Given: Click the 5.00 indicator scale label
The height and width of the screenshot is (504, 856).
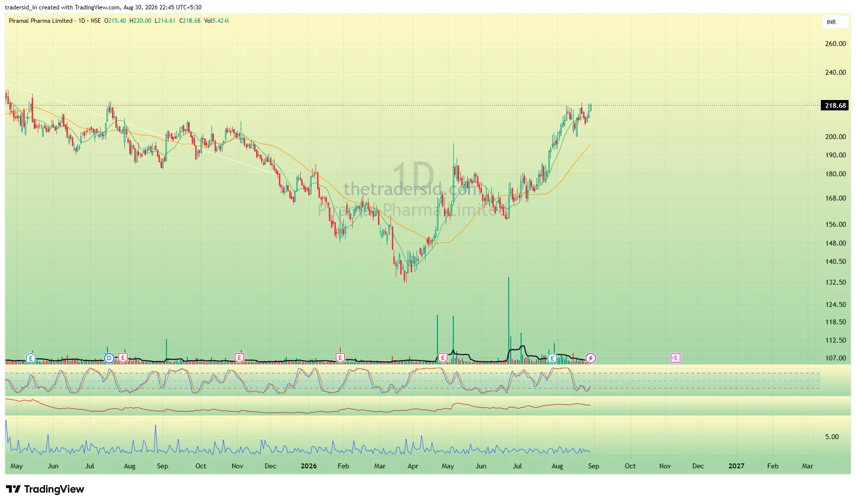Looking at the screenshot, I should [x=832, y=437].
